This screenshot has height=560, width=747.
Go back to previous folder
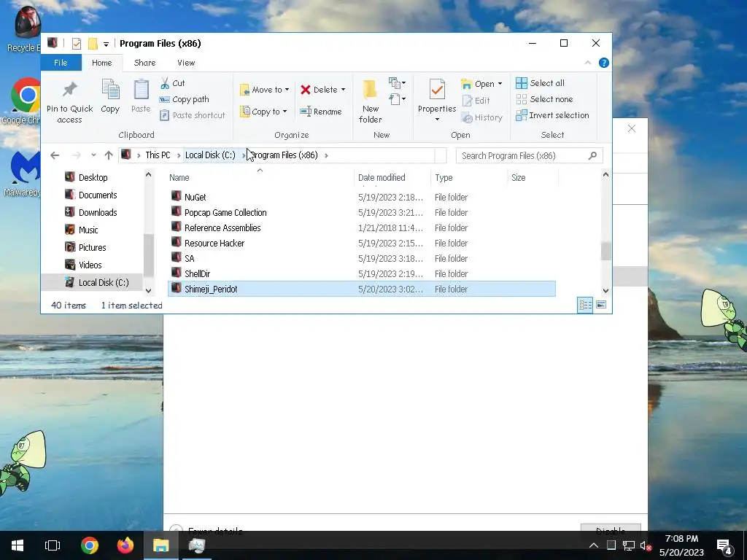tap(55, 155)
